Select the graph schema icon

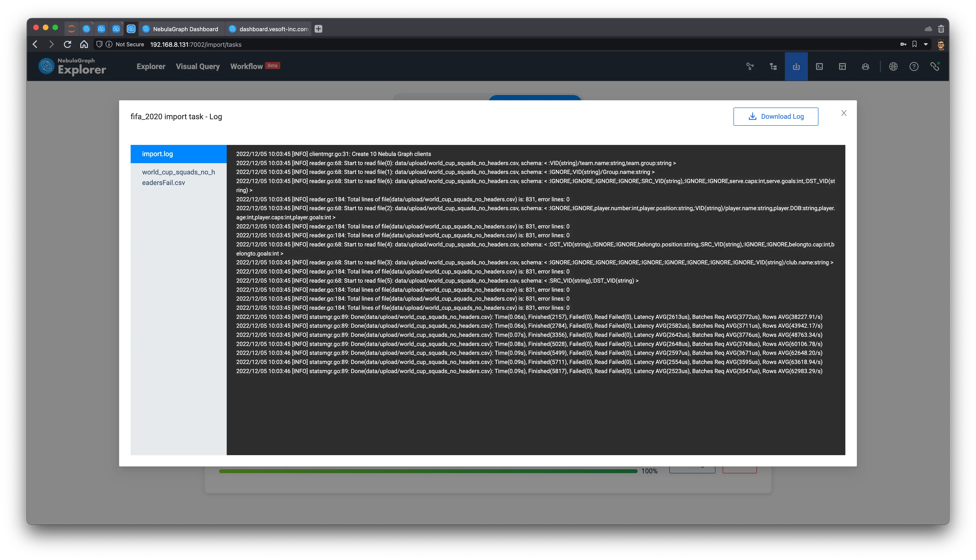[x=750, y=66]
